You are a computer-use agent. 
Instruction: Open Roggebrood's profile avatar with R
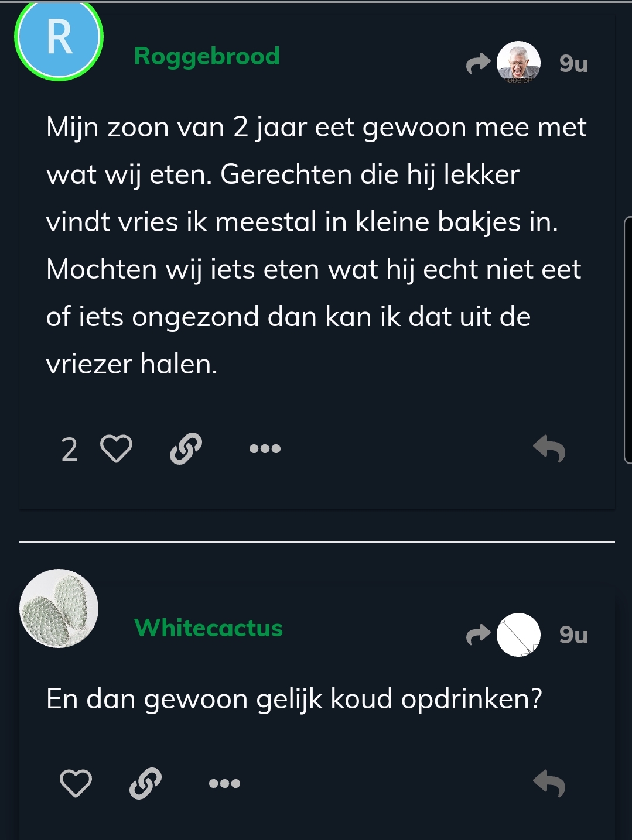pos(59,37)
